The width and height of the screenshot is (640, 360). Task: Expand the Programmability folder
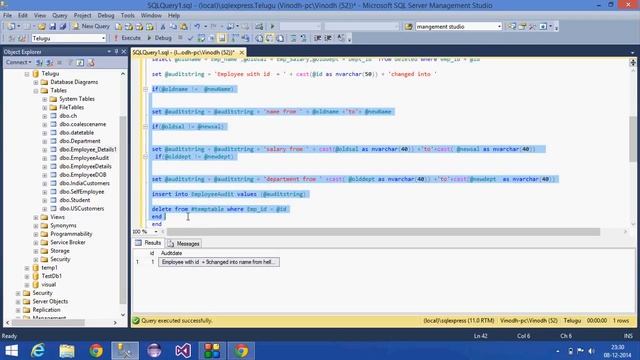click(x=36, y=234)
